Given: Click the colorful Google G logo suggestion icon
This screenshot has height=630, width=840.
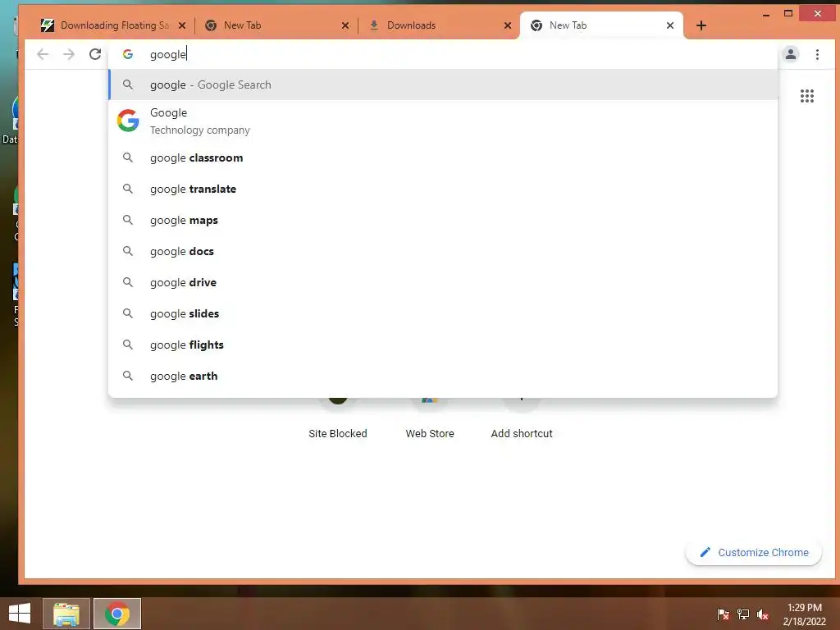Looking at the screenshot, I should 128,121.
